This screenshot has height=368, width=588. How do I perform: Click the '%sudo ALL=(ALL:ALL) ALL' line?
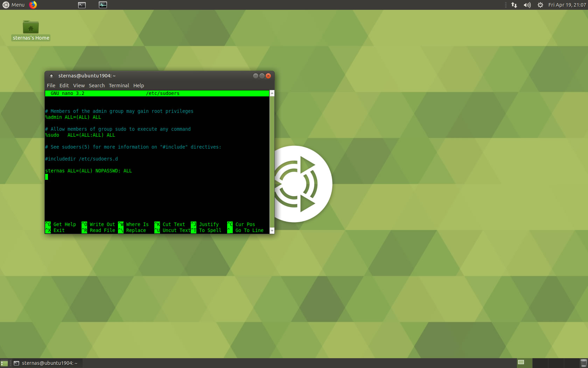click(x=80, y=135)
